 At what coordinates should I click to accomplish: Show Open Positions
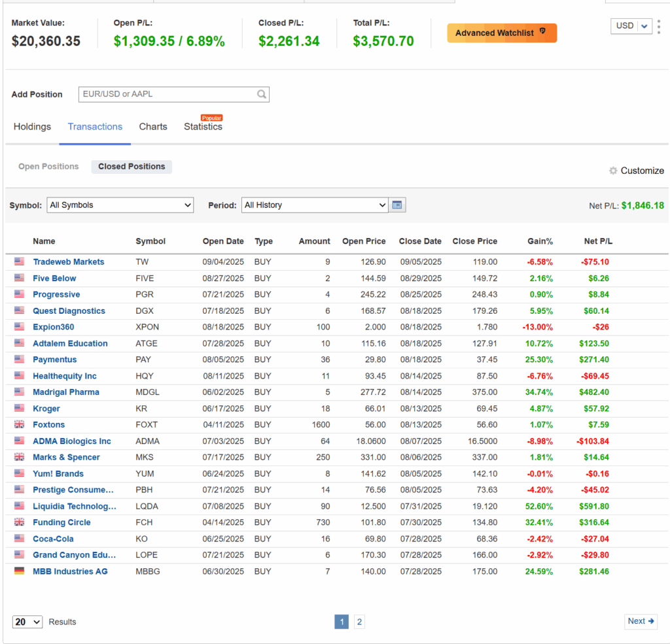coord(48,167)
